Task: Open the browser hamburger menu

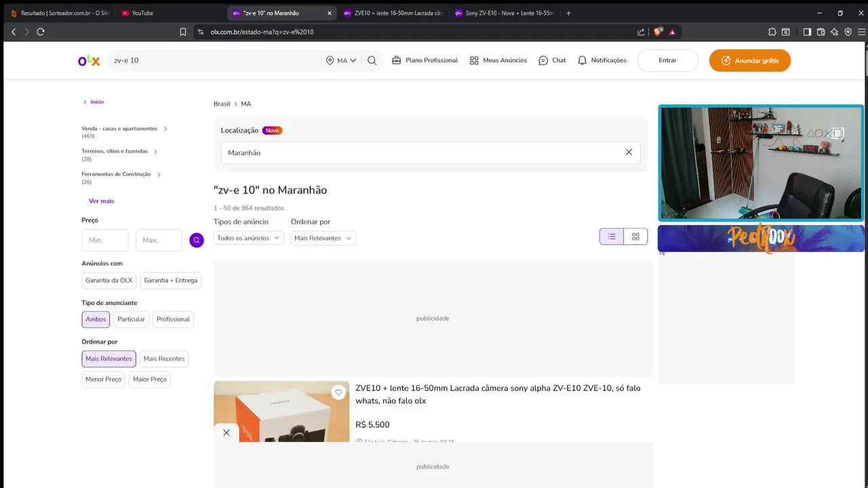Action: tap(861, 32)
